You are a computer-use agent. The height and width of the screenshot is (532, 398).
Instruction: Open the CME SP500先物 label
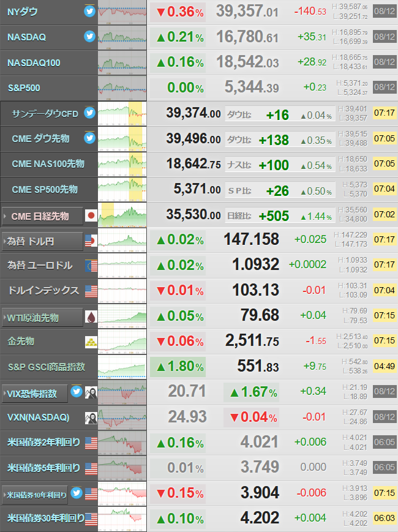pos(45,189)
